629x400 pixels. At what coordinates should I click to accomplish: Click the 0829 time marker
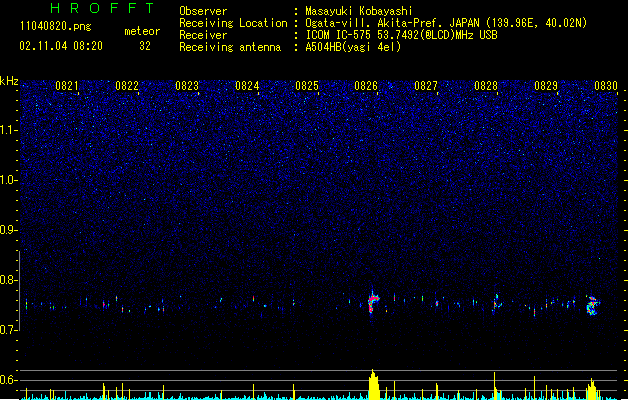(546, 86)
